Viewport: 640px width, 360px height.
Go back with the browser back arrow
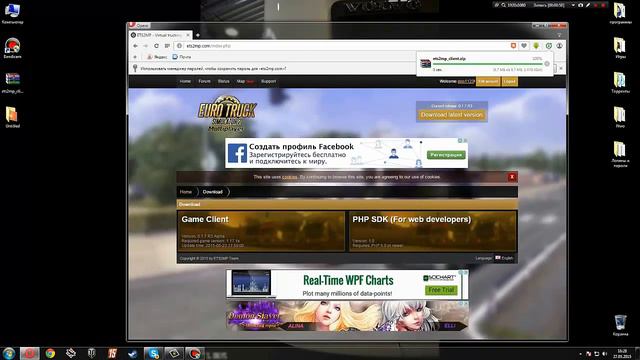136,46
